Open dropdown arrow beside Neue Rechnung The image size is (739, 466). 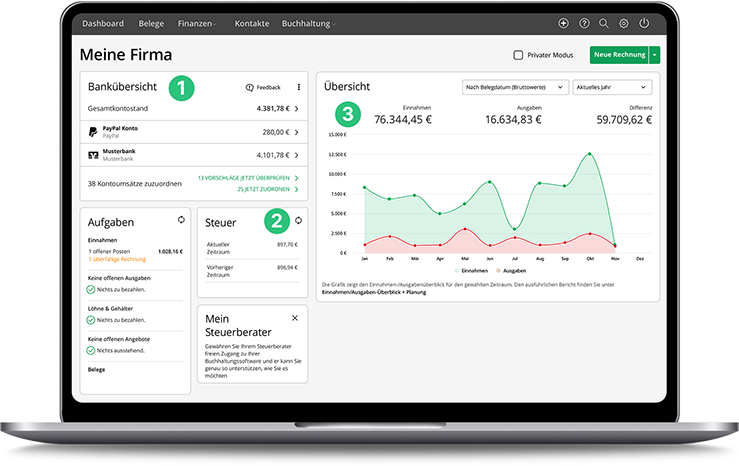(654, 55)
